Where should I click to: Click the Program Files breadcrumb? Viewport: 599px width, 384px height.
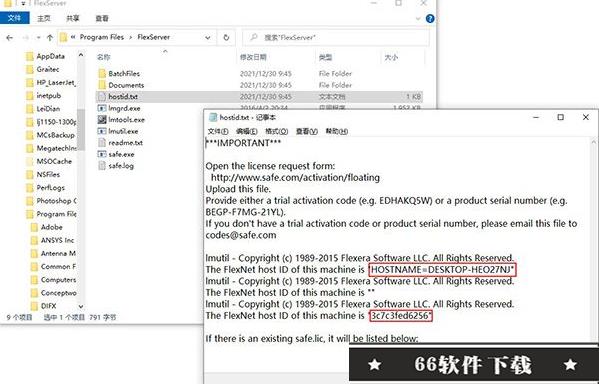tap(102, 37)
